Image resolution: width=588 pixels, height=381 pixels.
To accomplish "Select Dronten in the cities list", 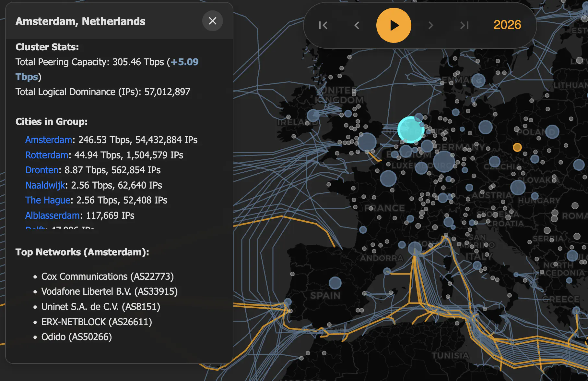I will coord(42,170).
